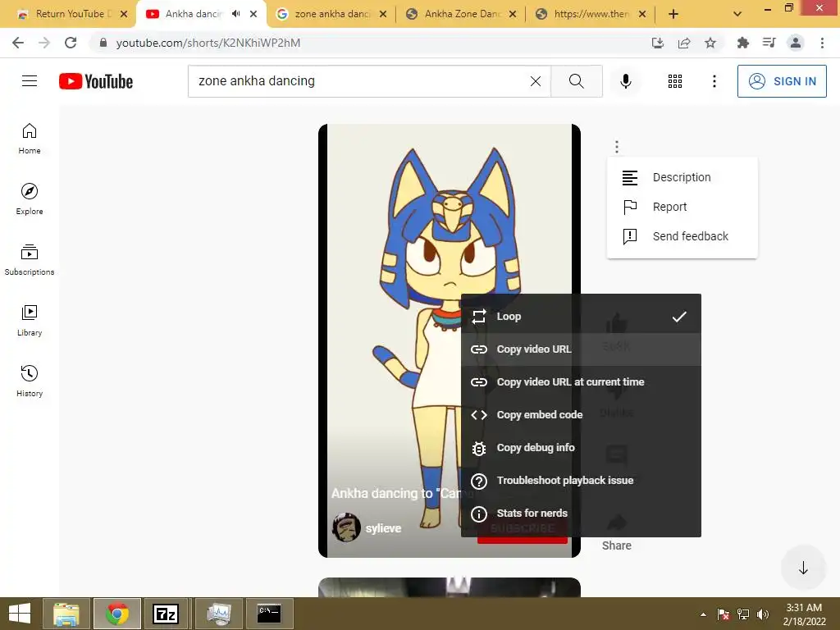
Task: Open Chrome extensions puzzle icon
Action: [x=742, y=43]
